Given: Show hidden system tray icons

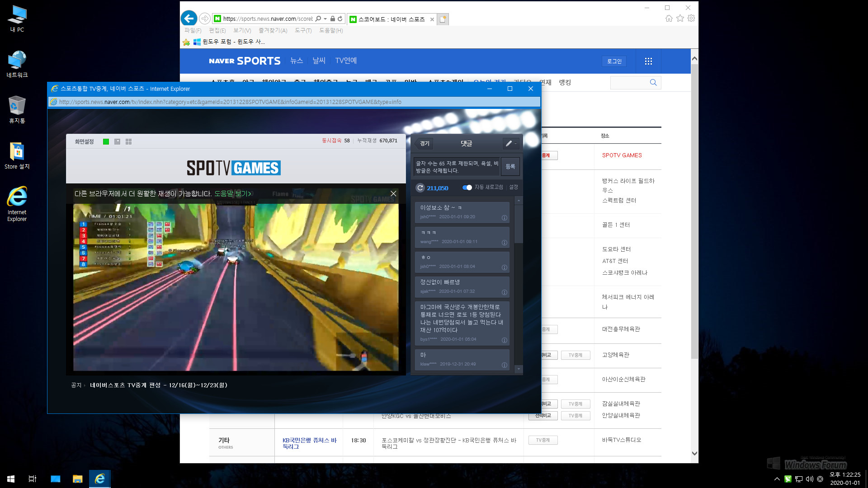Looking at the screenshot, I should [777, 479].
